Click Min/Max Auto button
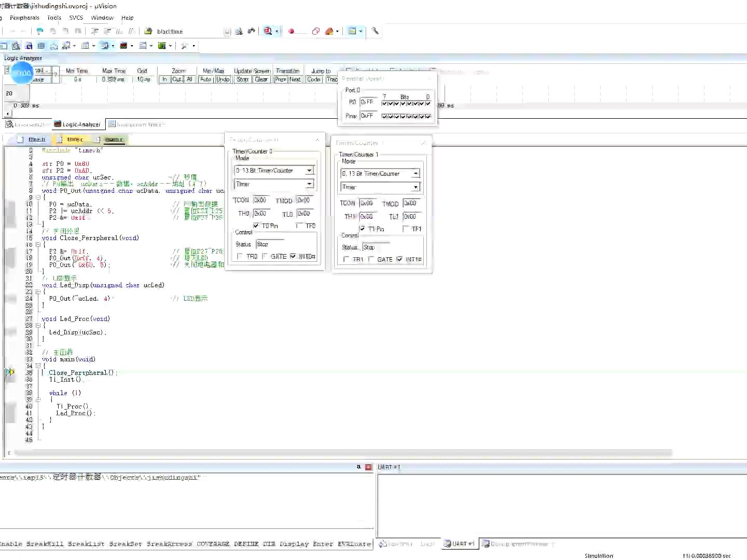 click(x=206, y=79)
